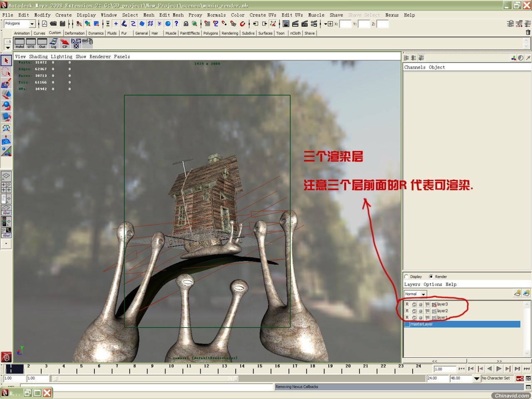Select the masterLayer row
This screenshot has height=399, width=532.
462,324
